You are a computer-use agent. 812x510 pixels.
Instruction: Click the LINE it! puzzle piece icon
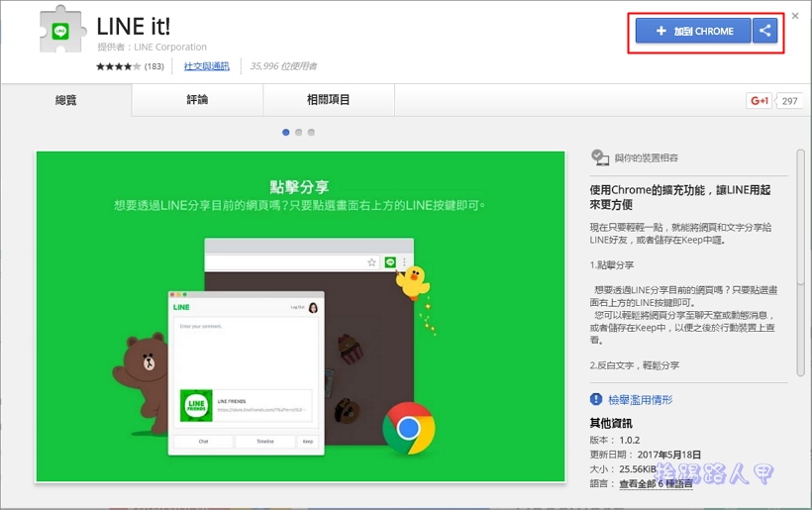tap(61, 30)
